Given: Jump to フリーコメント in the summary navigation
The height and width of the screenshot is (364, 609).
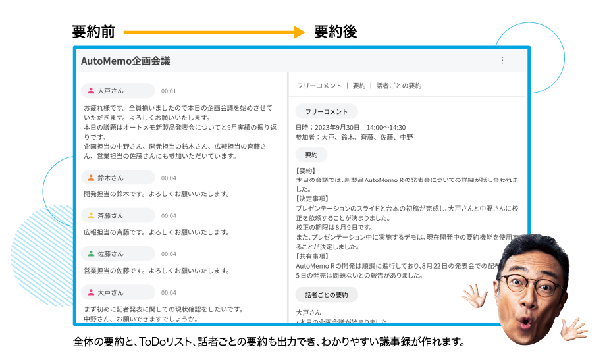Looking at the screenshot, I should click(x=319, y=86).
